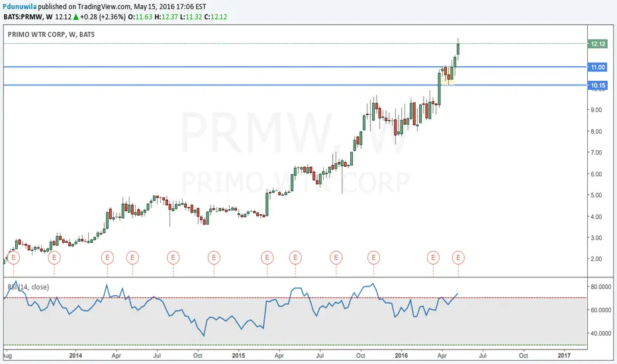This screenshot has height=364, width=617.
Task: Click the 'PRIMO WTR CORP, W, BATS' chart title
Action: 51,34
